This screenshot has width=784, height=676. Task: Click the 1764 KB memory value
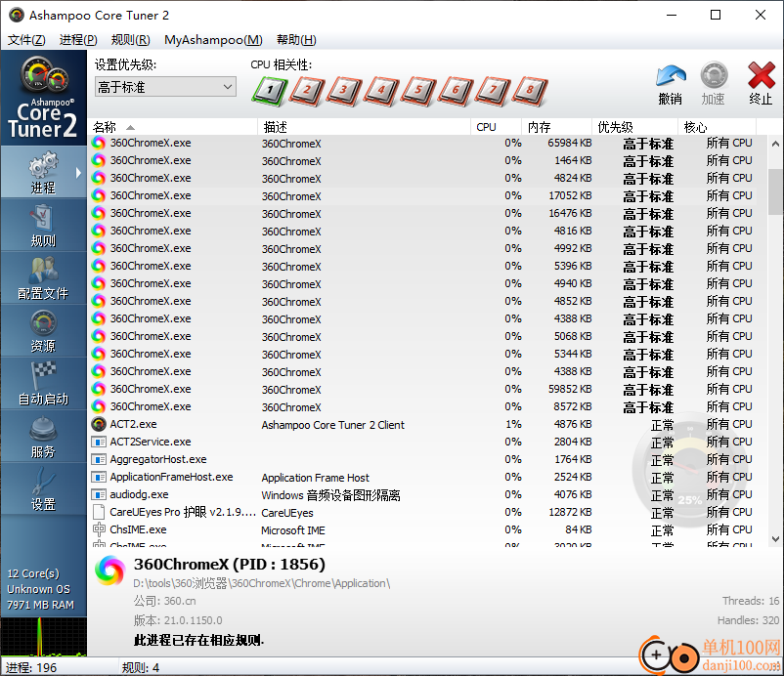click(x=573, y=460)
